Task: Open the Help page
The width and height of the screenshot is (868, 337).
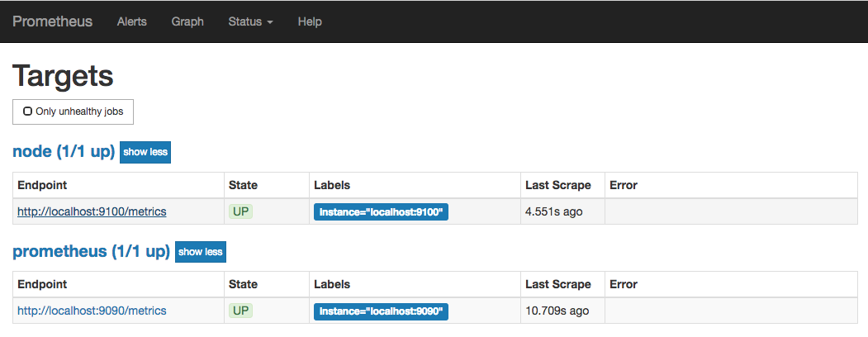Action: [x=310, y=21]
